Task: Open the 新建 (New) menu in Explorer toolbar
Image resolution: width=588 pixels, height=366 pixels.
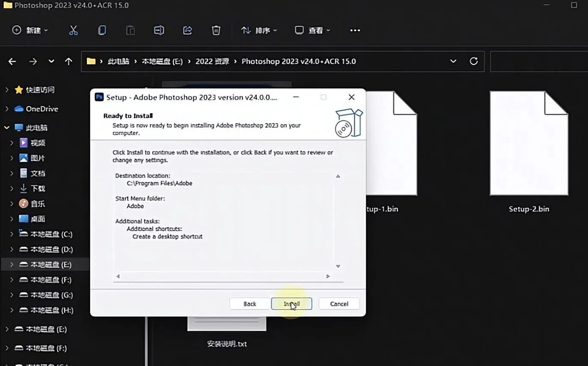Action: [30, 30]
